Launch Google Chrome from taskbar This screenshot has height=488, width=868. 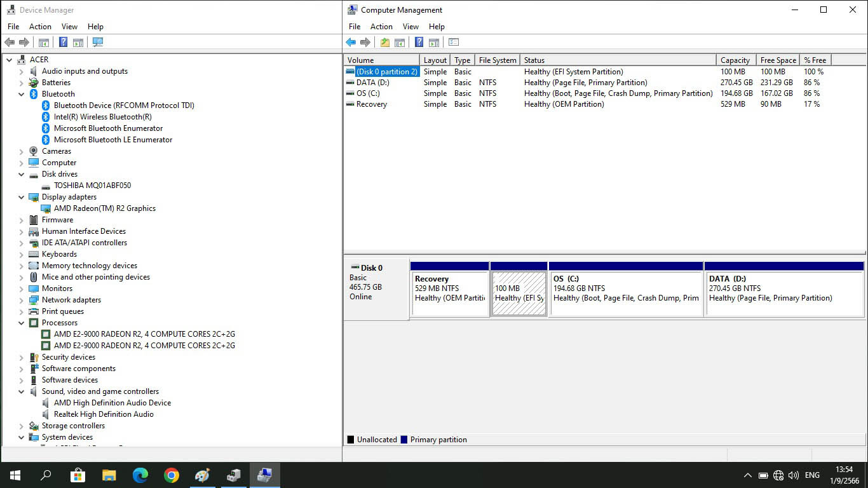pyautogui.click(x=171, y=475)
